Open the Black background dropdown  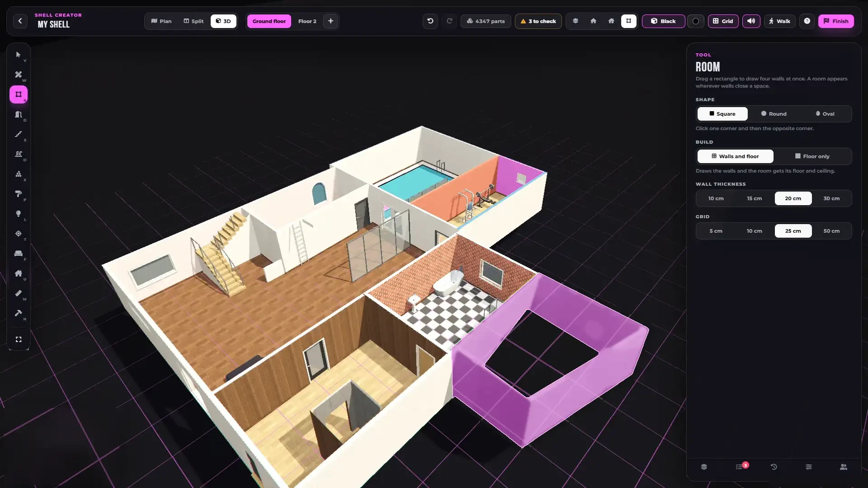click(x=663, y=21)
